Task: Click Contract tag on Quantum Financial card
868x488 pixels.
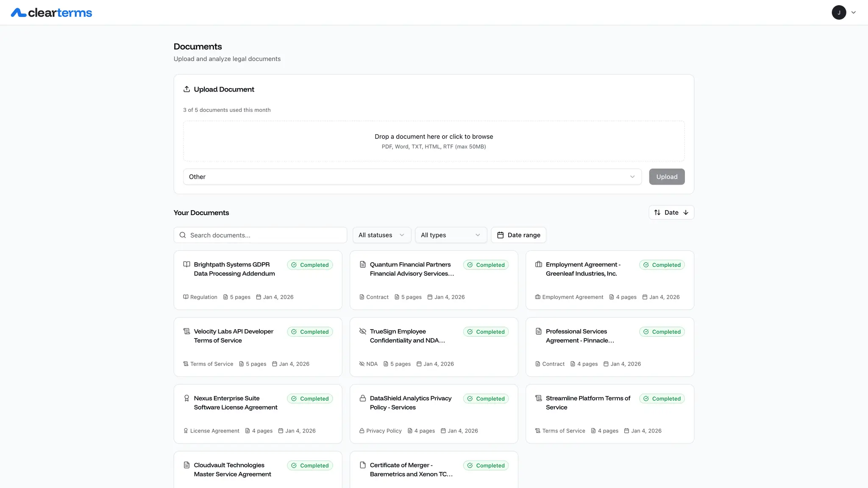Action: coord(374,297)
